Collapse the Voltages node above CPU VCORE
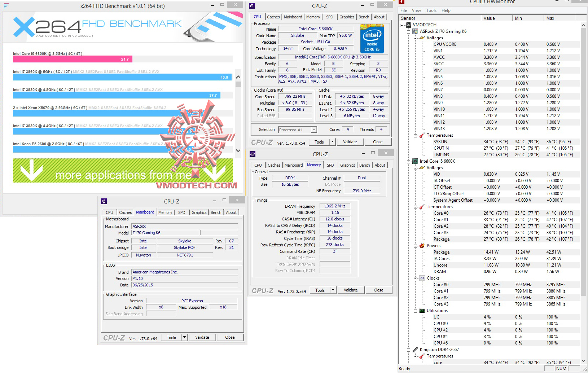588x373 pixels. [415, 38]
